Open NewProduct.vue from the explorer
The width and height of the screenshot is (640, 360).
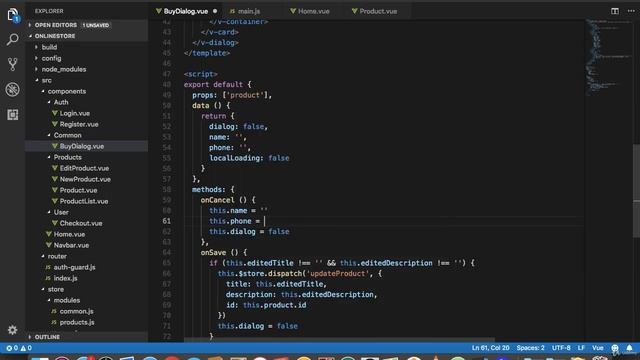coord(87,179)
